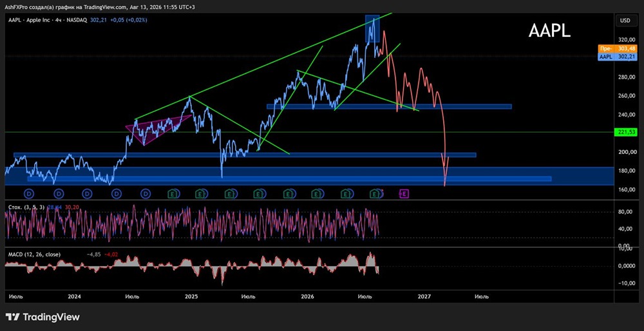Click the 320,00 price scale value
The width and height of the screenshot is (644, 331).
pos(627,40)
